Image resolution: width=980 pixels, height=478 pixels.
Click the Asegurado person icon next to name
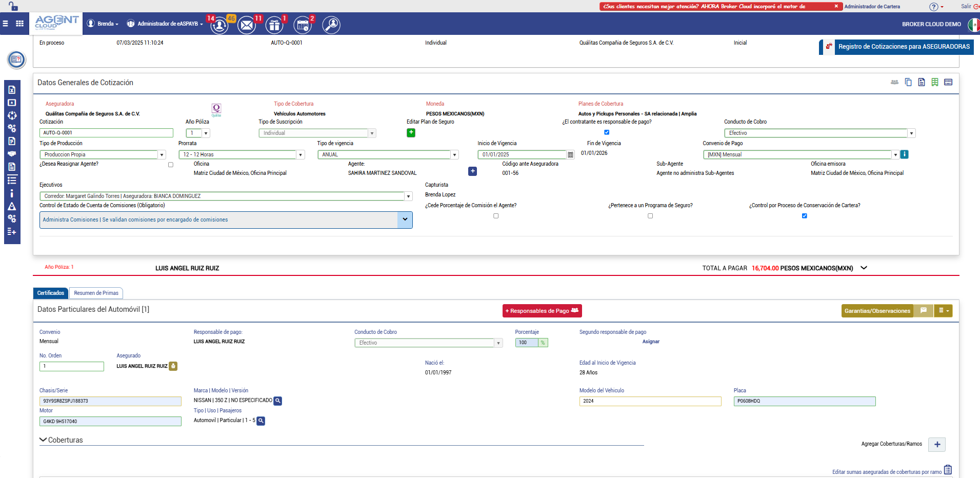173,366
